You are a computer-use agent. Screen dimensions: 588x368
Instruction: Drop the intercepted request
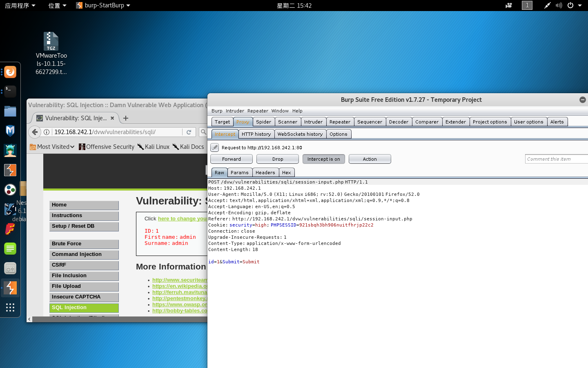[278, 159]
